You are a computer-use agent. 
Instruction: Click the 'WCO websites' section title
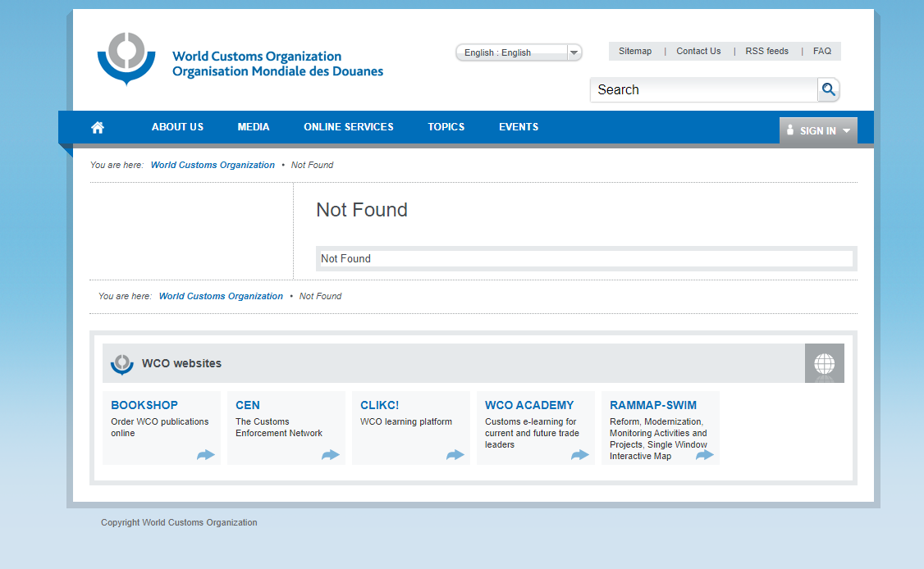coord(181,363)
